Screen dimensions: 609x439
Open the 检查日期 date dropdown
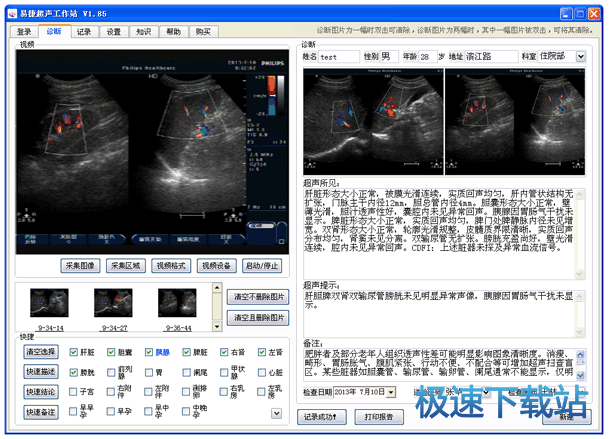[x=391, y=392]
